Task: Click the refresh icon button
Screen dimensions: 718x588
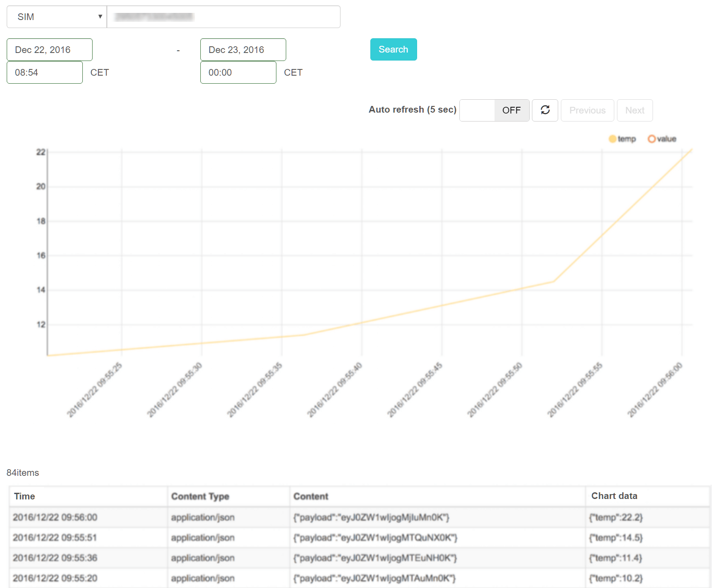Action: point(545,110)
